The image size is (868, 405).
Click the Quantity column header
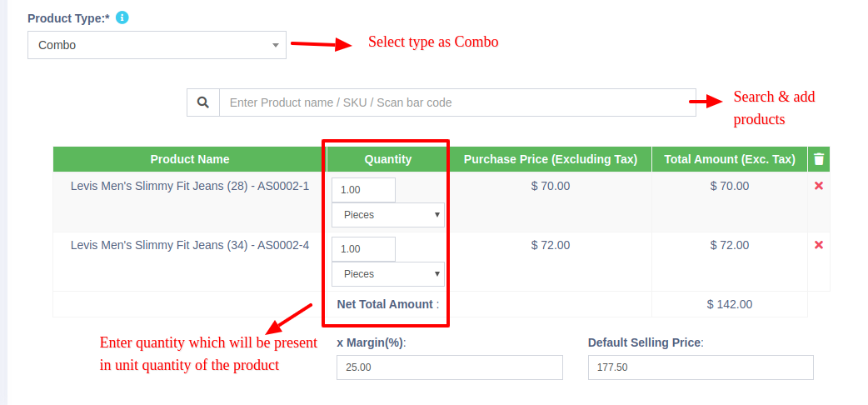[388, 159]
